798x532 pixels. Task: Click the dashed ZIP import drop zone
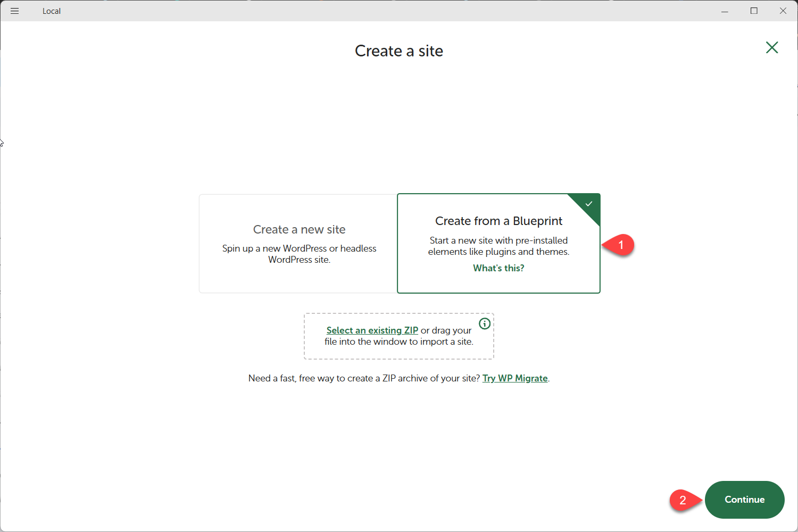click(x=399, y=351)
